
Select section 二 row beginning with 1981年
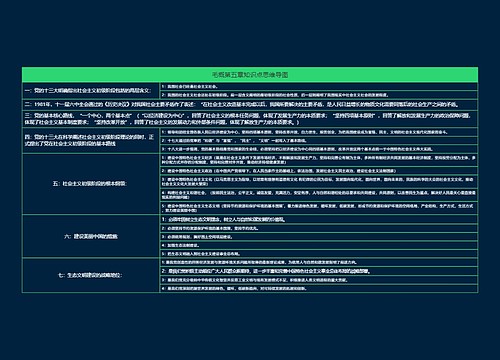250,105
